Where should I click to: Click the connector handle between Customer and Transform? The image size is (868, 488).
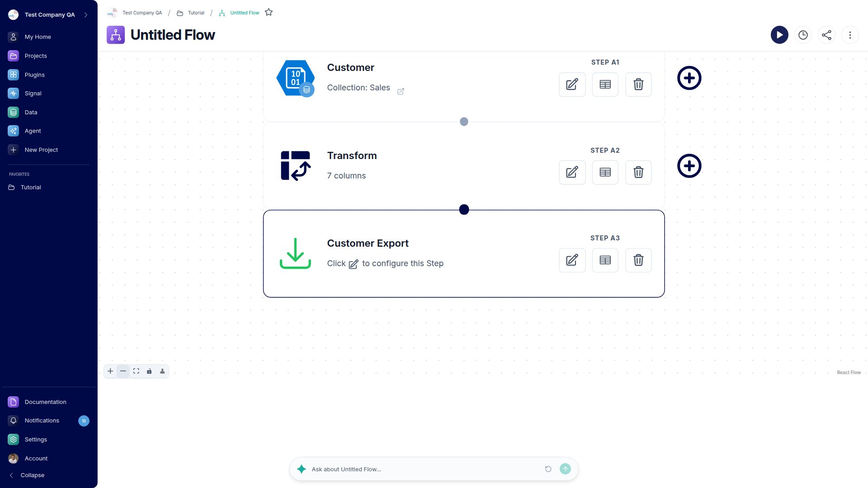pyautogui.click(x=464, y=122)
